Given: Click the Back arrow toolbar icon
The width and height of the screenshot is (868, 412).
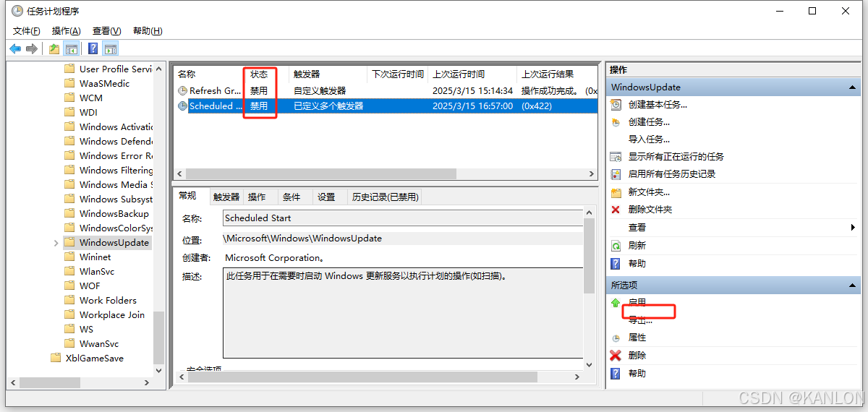Looking at the screenshot, I should pos(15,48).
